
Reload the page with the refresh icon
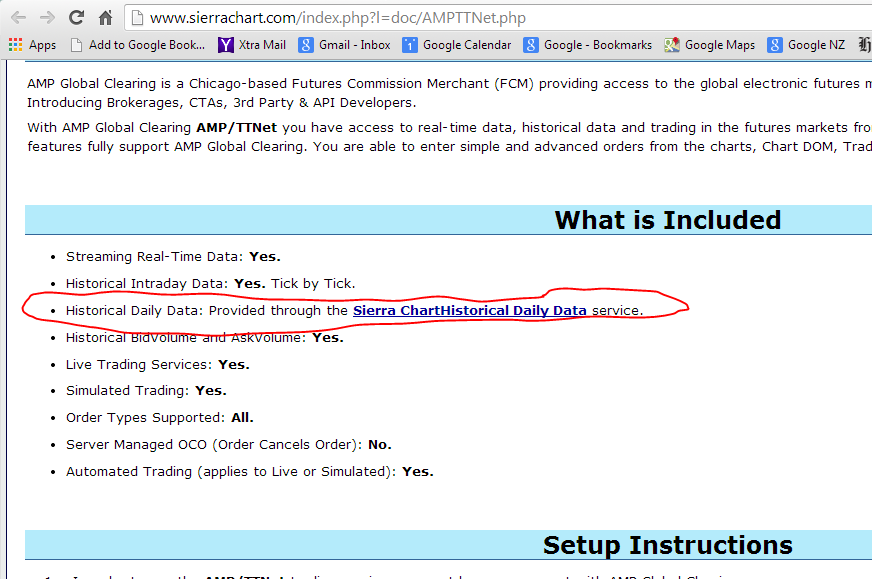(x=76, y=18)
